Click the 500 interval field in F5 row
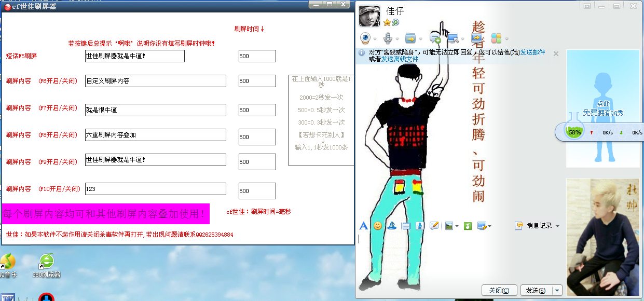The image size is (644, 301). pyautogui.click(x=257, y=56)
